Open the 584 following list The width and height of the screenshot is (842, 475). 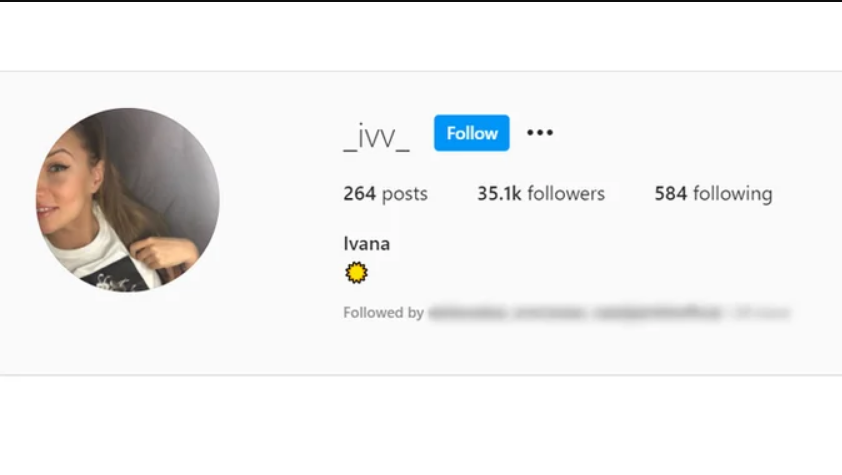713,194
